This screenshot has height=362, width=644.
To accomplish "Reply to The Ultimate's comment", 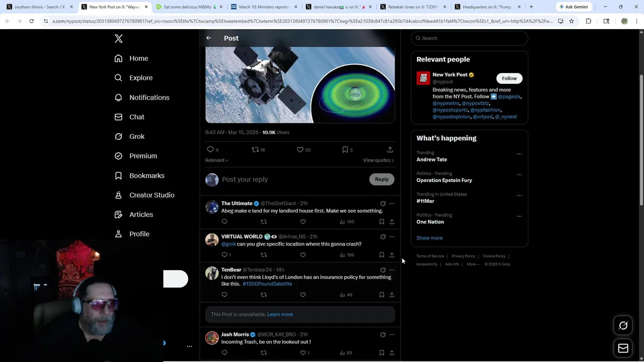I will tap(224, 222).
